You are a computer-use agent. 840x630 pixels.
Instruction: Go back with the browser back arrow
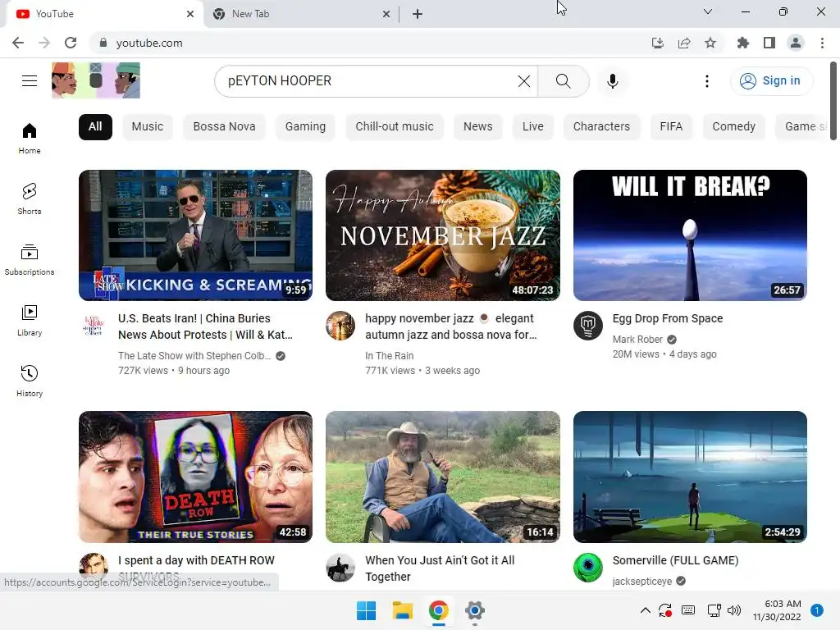[18, 43]
